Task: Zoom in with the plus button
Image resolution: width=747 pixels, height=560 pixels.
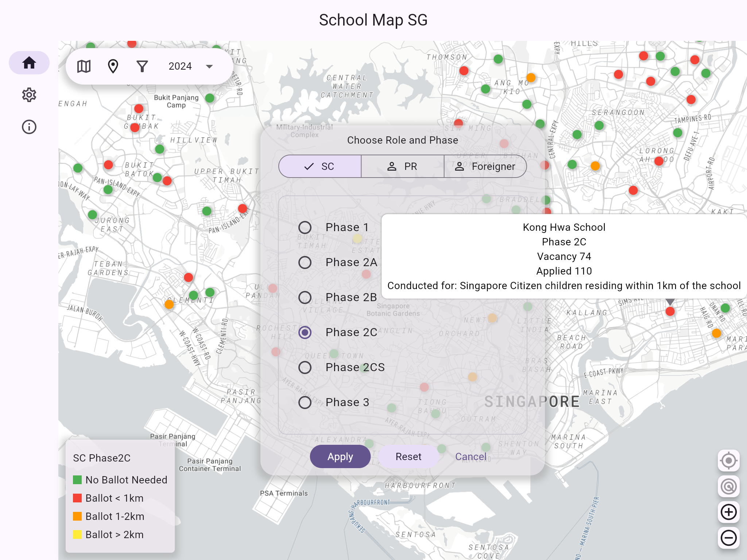Action: (x=729, y=512)
